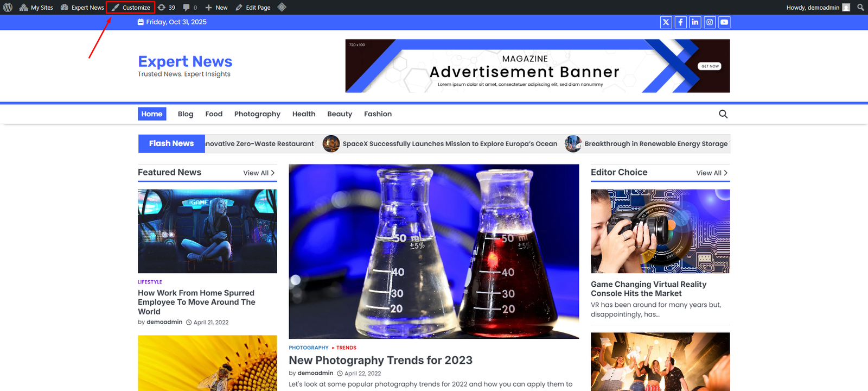Click the WordPress logo icon
Viewport: 868px width, 391px height.
click(8, 8)
